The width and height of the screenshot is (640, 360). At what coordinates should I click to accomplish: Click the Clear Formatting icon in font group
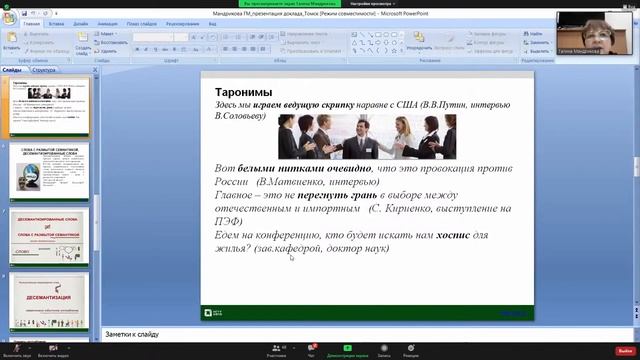pyautogui.click(x=212, y=37)
